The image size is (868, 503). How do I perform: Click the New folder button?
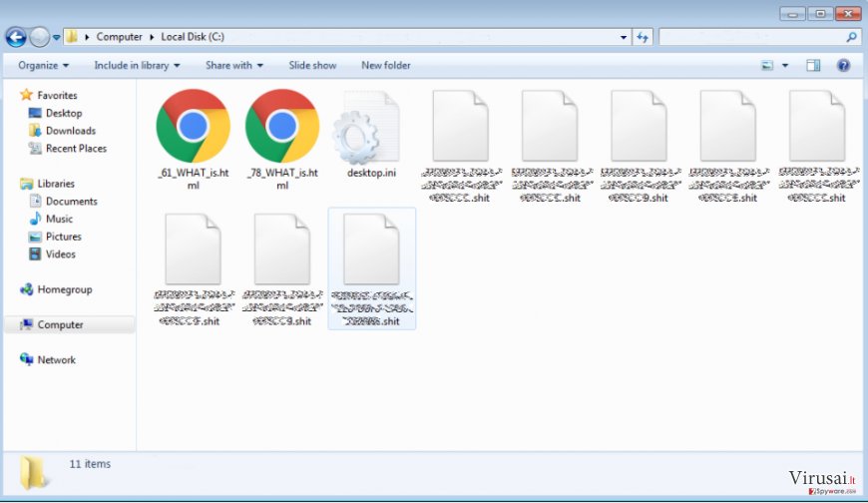click(386, 65)
